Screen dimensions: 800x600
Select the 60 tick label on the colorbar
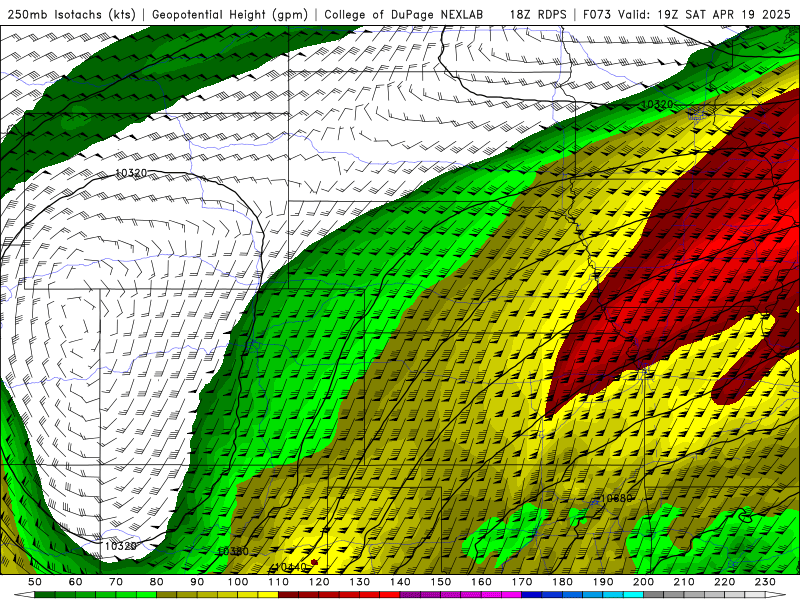point(76,582)
